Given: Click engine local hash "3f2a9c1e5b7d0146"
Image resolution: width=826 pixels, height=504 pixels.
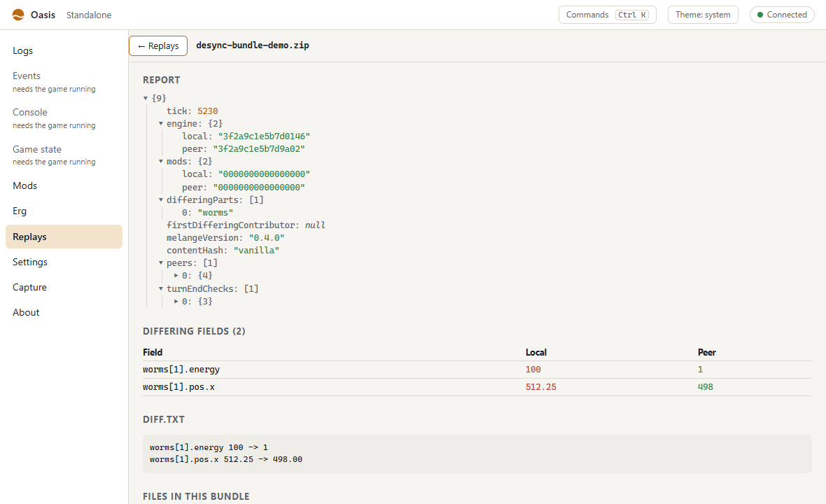Looking at the screenshot, I should click(264, 136).
